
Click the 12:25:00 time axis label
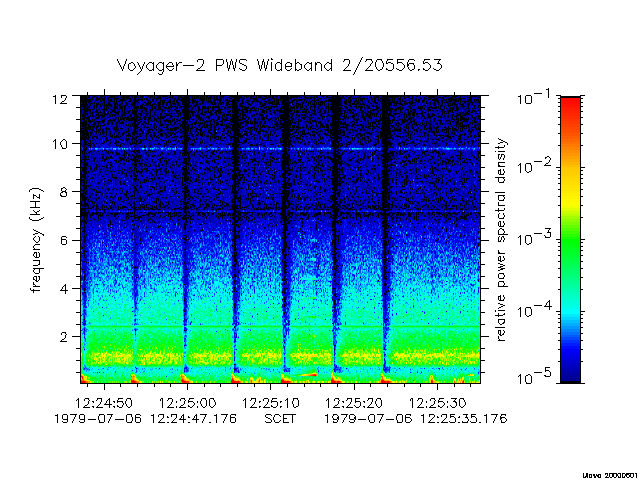[x=187, y=404]
